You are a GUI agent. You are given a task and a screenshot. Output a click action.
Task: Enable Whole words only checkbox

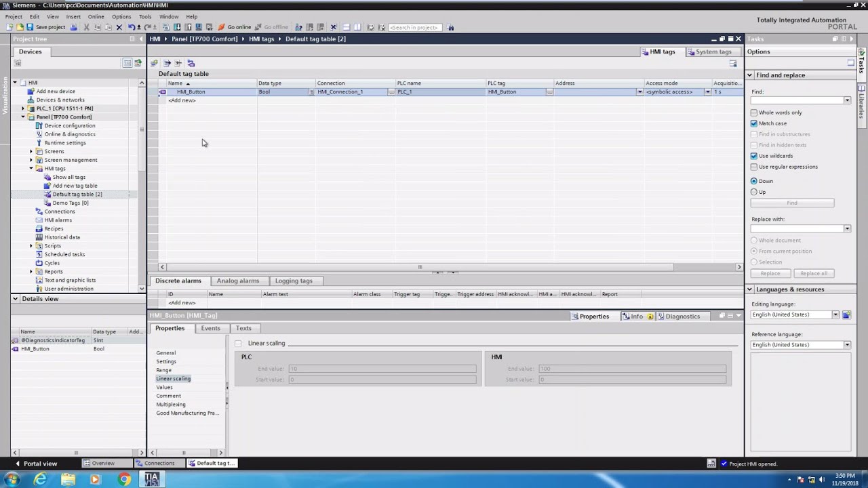coord(754,113)
